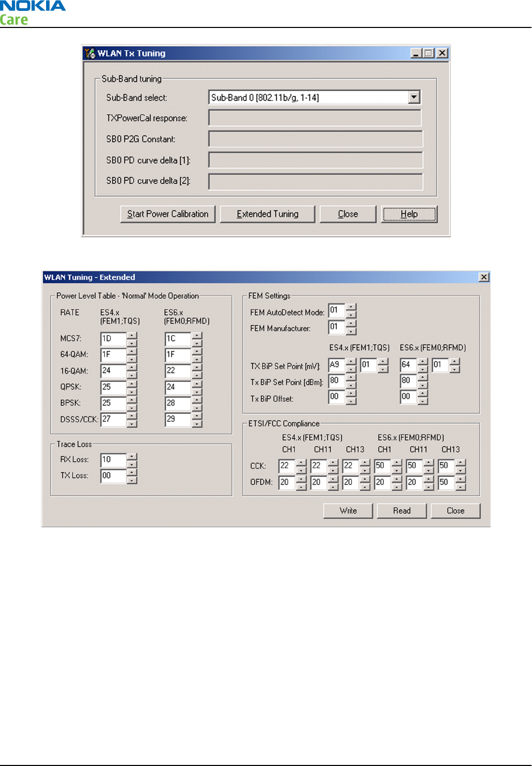Increase A9 set point spinner up arrow

click(x=351, y=362)
